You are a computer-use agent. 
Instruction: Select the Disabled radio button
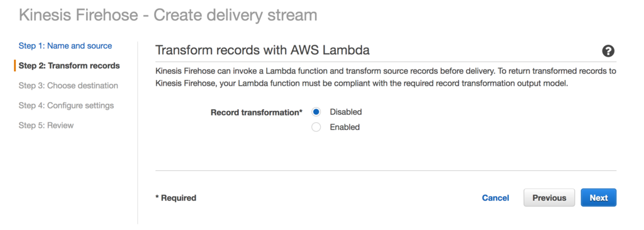click(316, 112)
